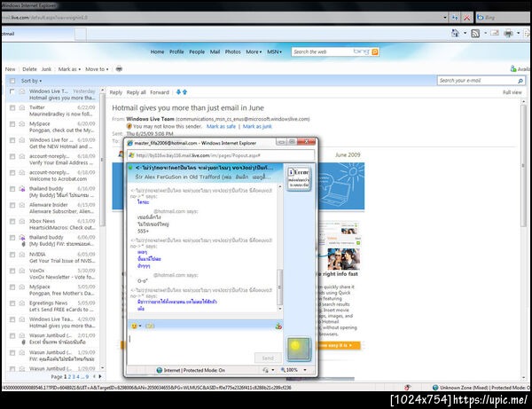The width and height of the screenshot is (532, 409).
Task: Click the IE Refresh button beside address bar
Action: (x=455, y=18)
